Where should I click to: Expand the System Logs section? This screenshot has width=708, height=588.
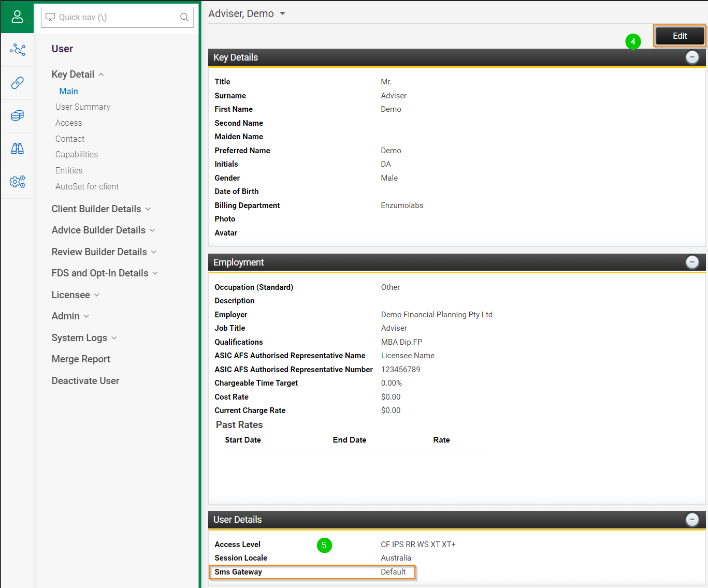pyautogui.click(x=114, y=338)
